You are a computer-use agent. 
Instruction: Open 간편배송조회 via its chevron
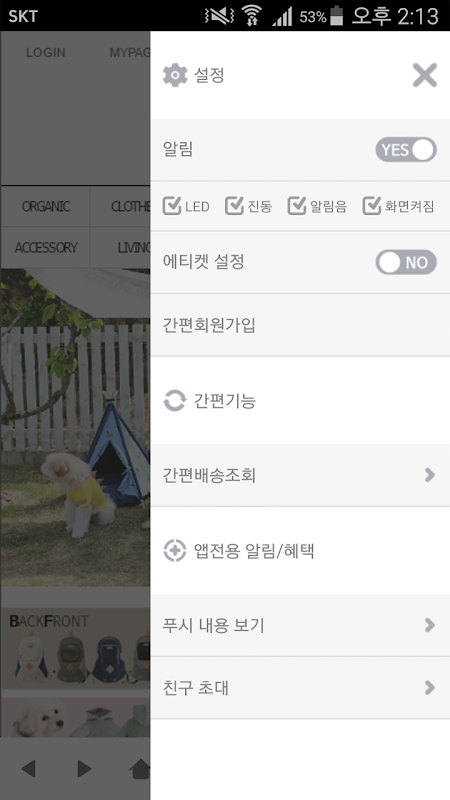pos(430,475)
